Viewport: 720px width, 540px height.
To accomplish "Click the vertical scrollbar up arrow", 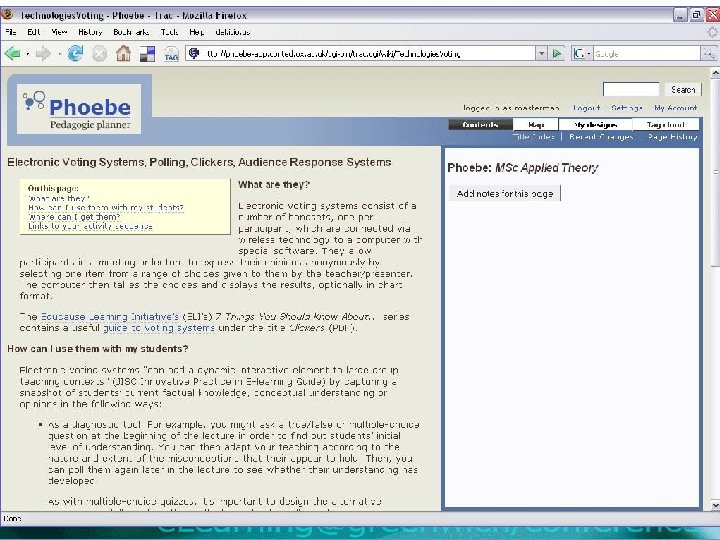I will click(x=715, y=73).
